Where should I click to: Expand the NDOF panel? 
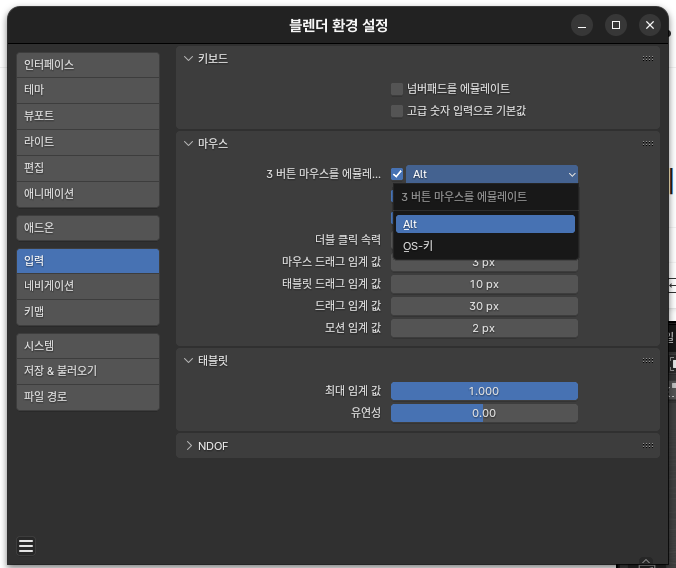click(188, 446)
